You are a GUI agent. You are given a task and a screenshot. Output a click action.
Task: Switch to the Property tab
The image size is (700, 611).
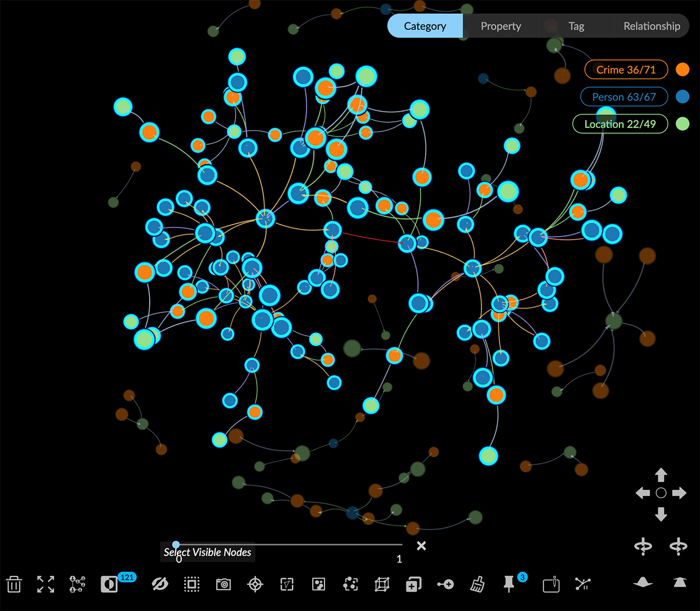point(501,26)
